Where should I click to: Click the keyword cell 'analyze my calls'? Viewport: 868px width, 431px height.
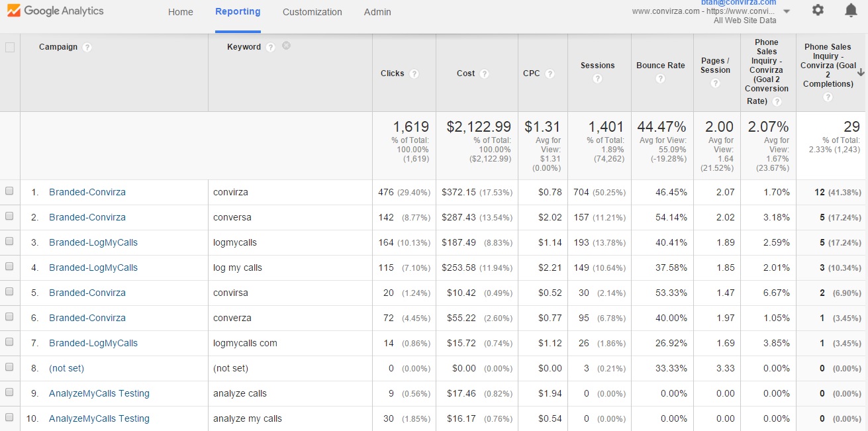(248, 418)
